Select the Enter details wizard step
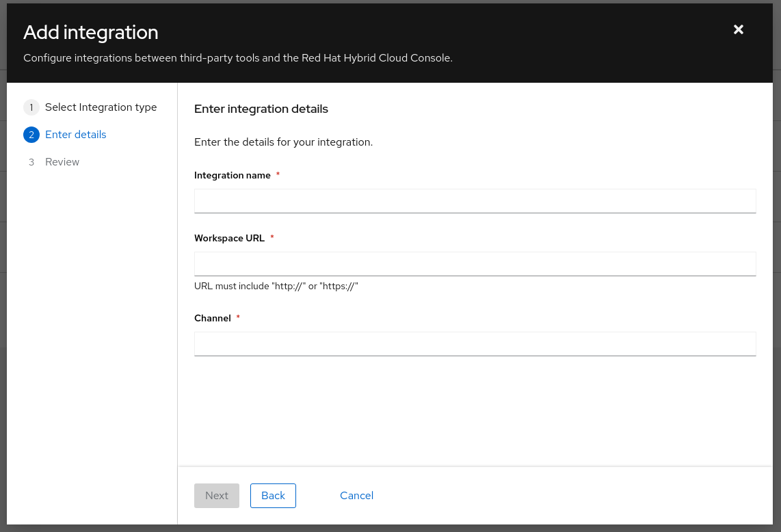The image size is (781, 532). (x=75, y=135)
